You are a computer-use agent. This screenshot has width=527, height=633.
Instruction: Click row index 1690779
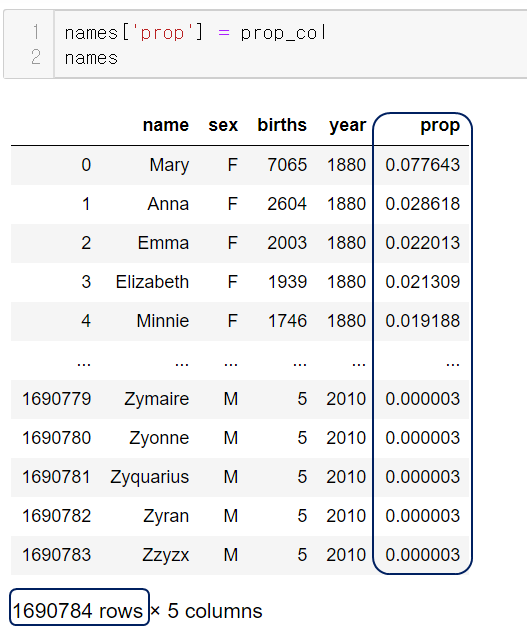pos(57,399)
